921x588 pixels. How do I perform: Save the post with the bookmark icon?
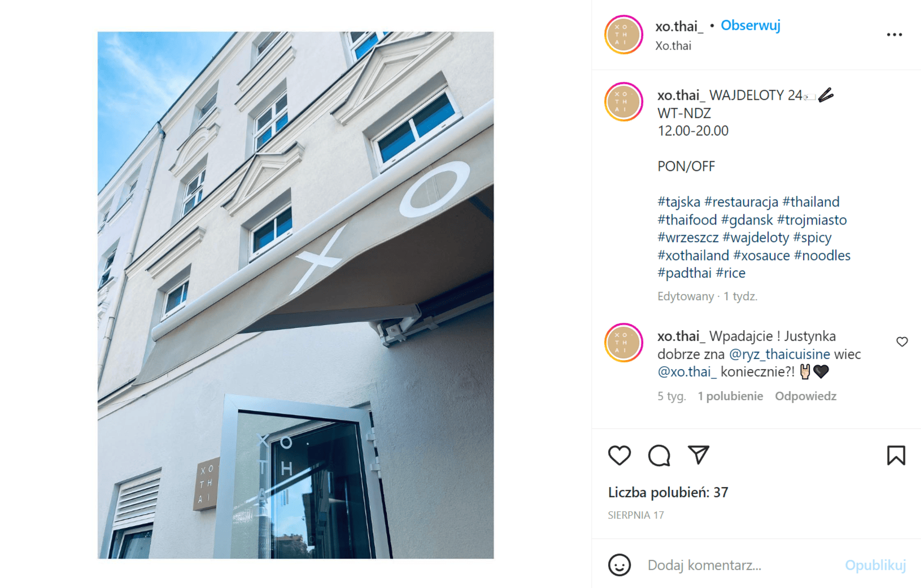point(896,455)
